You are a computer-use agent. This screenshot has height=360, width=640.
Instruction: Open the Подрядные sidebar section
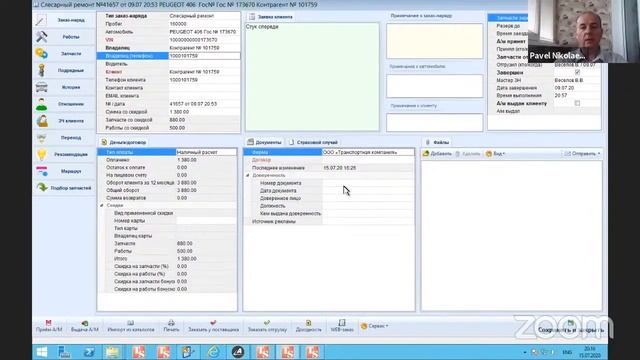click(x=64, y=70)
